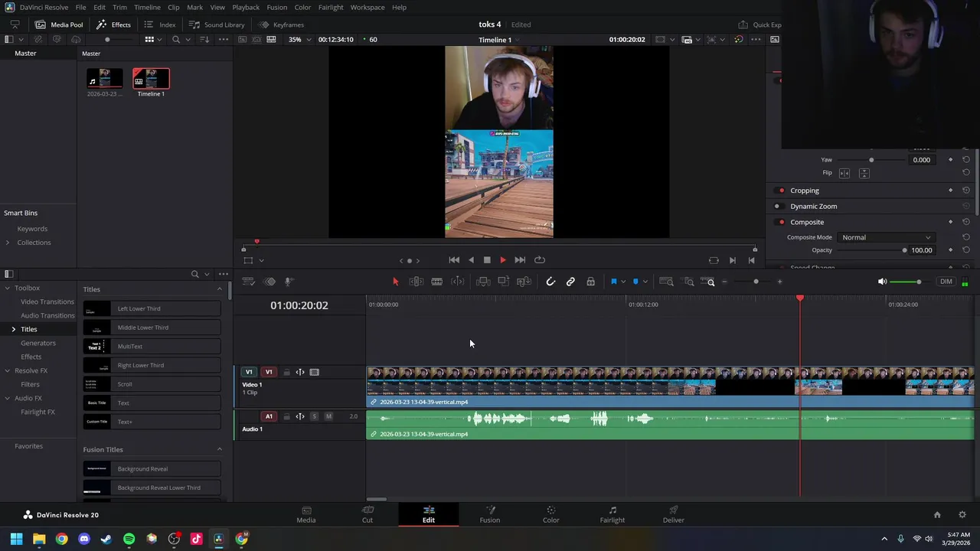The image size is (980, 551).
Task: Toggle timeline Snapping magnet icon
Action: pyautogui.click(x=550, y=282)
